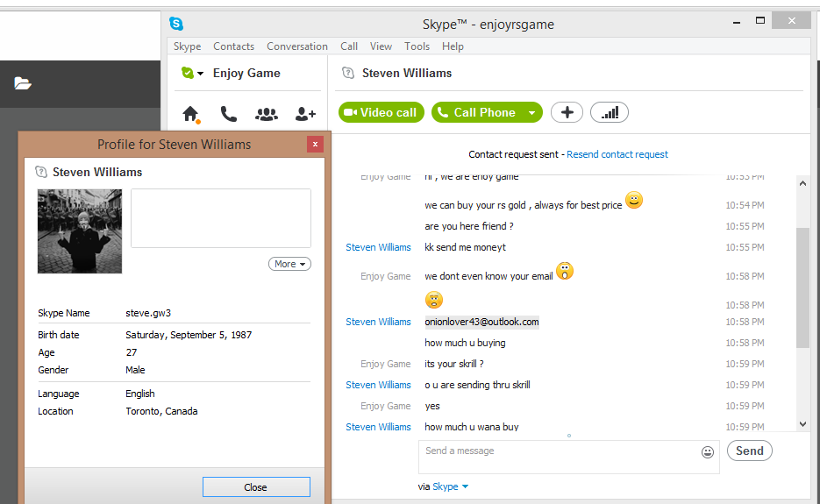Click the Call Phone button
This screenshot has height=504, width=820.
pos(477,112)
